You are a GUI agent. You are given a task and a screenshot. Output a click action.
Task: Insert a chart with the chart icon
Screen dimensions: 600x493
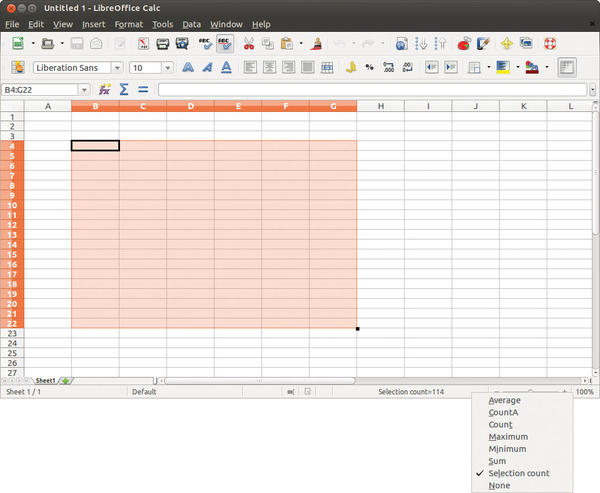coord(464,44)
